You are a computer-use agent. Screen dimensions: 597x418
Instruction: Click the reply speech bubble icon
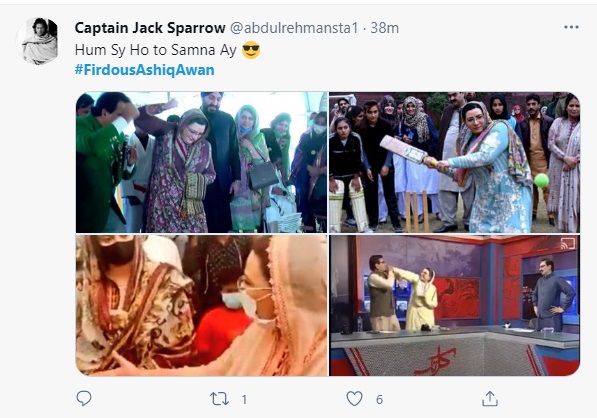tap(84, 399)
